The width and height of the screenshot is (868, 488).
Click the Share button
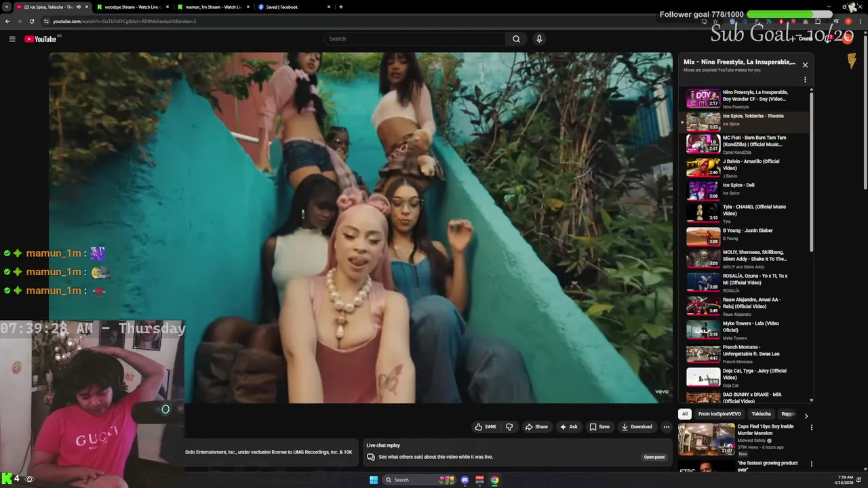pos(536,427)
